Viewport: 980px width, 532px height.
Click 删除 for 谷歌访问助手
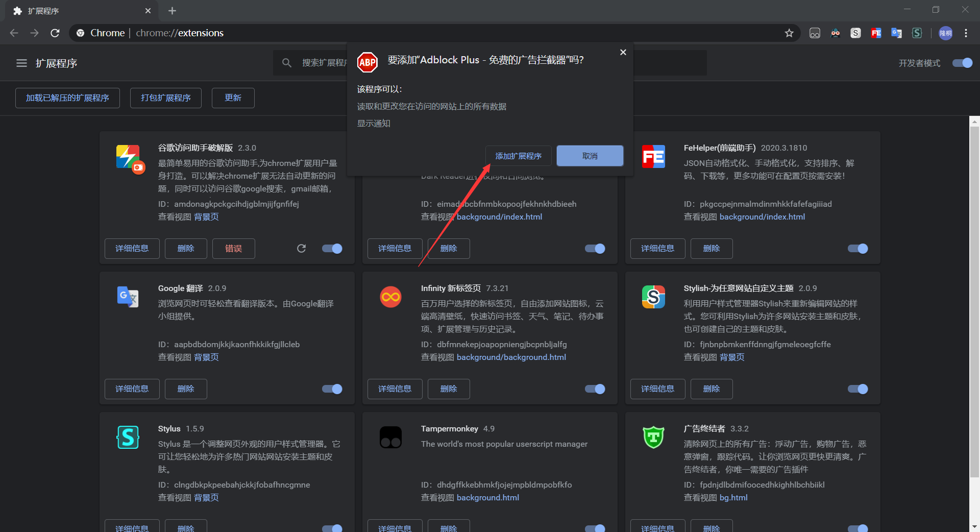click(186, 249)
